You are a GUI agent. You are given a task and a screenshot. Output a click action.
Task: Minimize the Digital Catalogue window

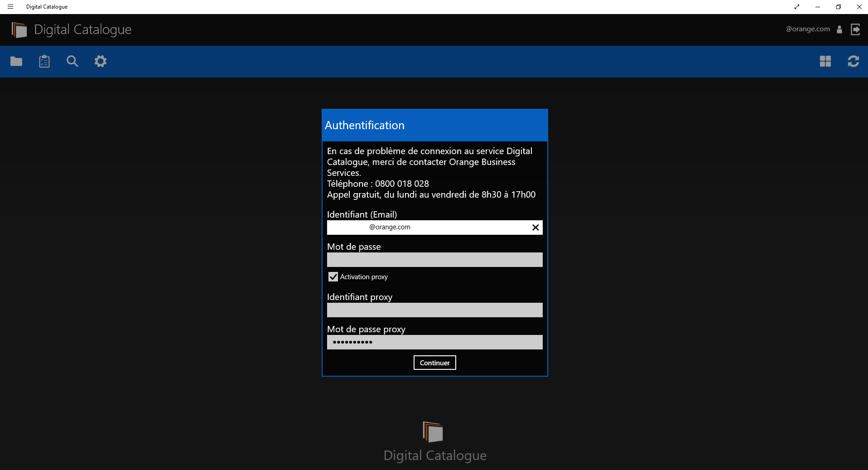pyautogui.click(x=818, y=7)
